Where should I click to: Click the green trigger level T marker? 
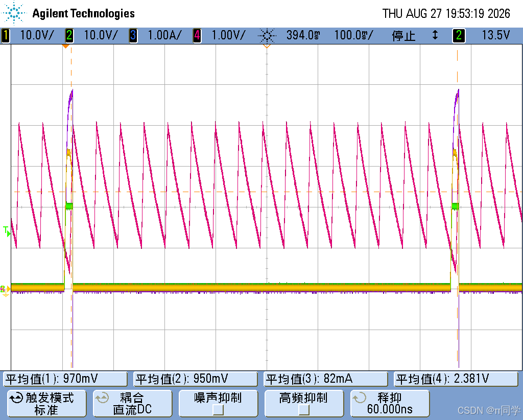click(7, 231)
